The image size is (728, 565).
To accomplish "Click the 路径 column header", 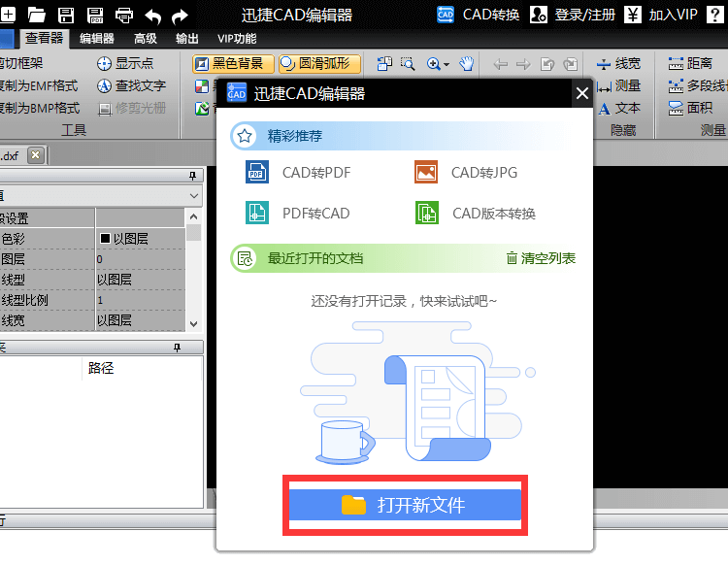I will (101, 368).
